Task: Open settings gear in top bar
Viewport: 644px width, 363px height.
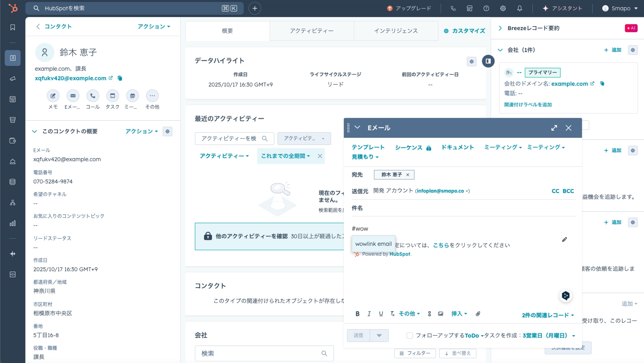Action: (503, 8)
